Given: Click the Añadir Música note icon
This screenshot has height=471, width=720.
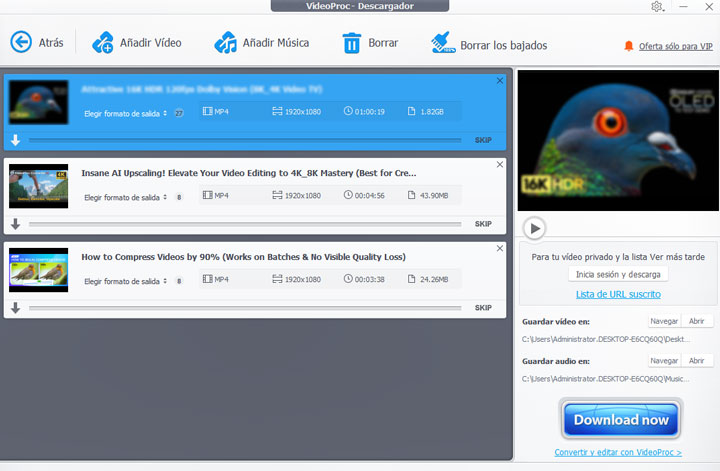Looking at the screenshot, I should [x=225, y=43].
